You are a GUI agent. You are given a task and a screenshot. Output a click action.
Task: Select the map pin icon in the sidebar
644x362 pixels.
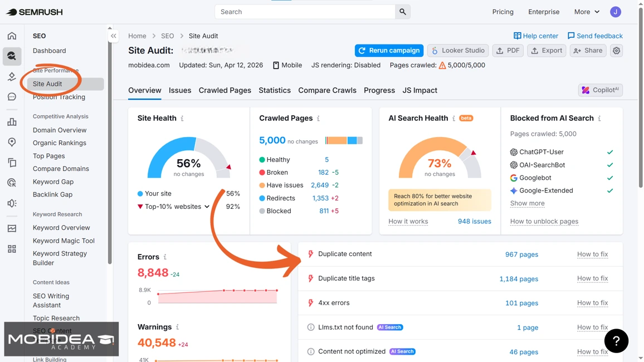point(12,141)
